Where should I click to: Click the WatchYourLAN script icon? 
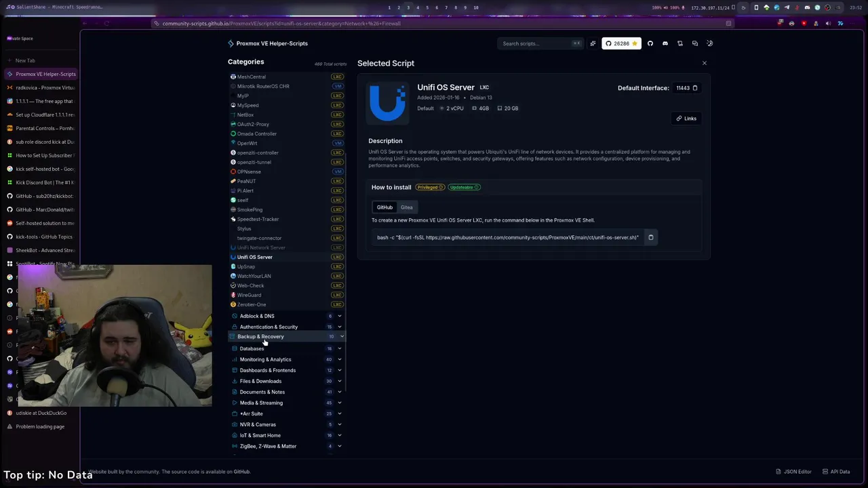click(x=233, y=276)
